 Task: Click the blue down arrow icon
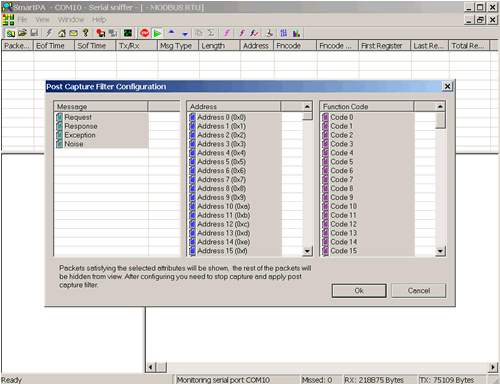[185, 34]
